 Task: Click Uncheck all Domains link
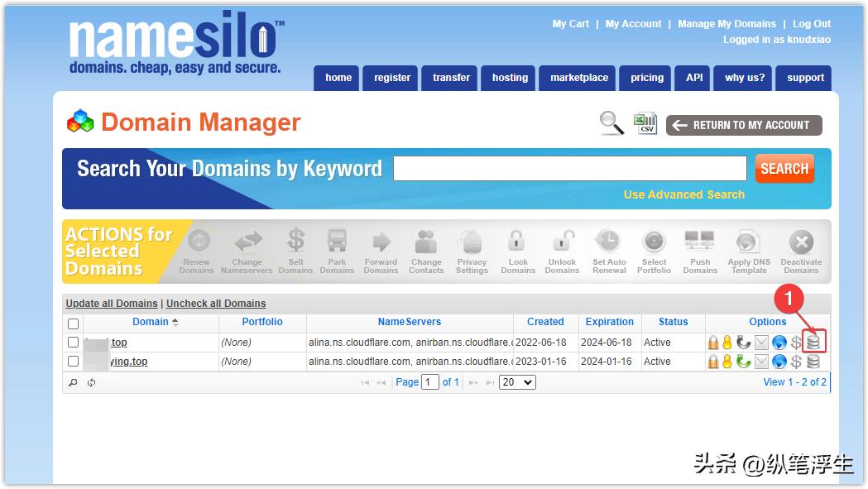click(x=216, y=304)
